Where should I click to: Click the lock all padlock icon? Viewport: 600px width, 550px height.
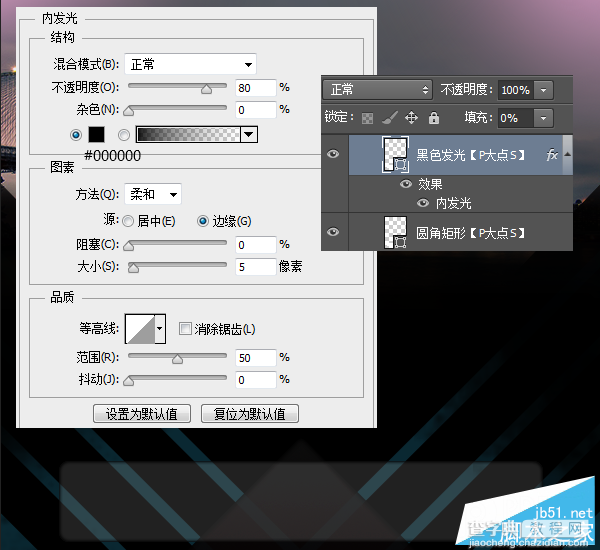pos(434,118)
